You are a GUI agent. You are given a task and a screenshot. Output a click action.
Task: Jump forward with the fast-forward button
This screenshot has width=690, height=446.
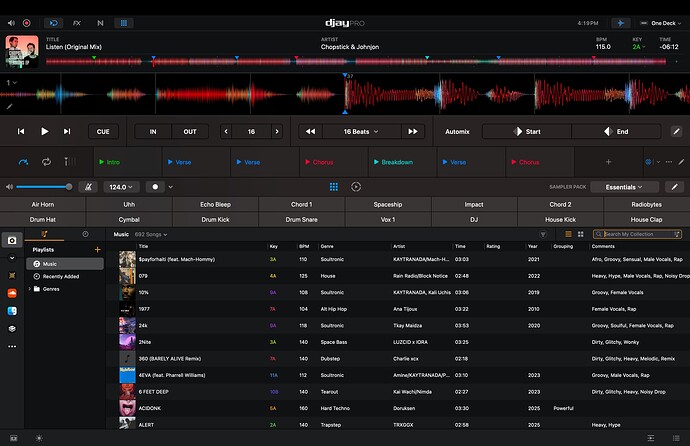(x=413, y=132)
